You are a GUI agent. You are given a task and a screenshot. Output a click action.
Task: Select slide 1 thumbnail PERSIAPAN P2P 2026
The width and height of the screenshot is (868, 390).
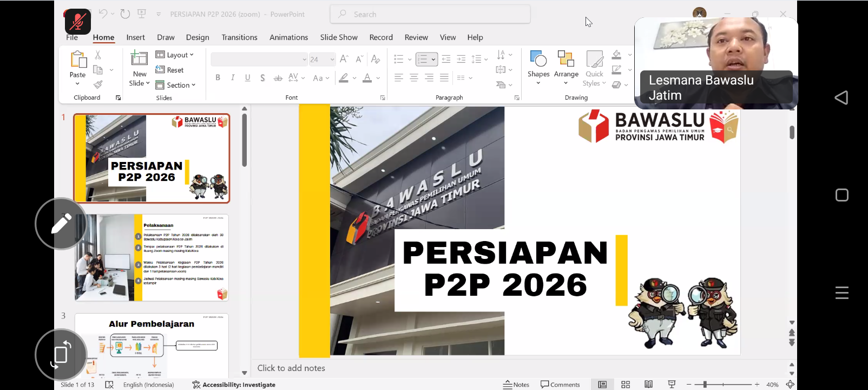(x=152, y=158)
